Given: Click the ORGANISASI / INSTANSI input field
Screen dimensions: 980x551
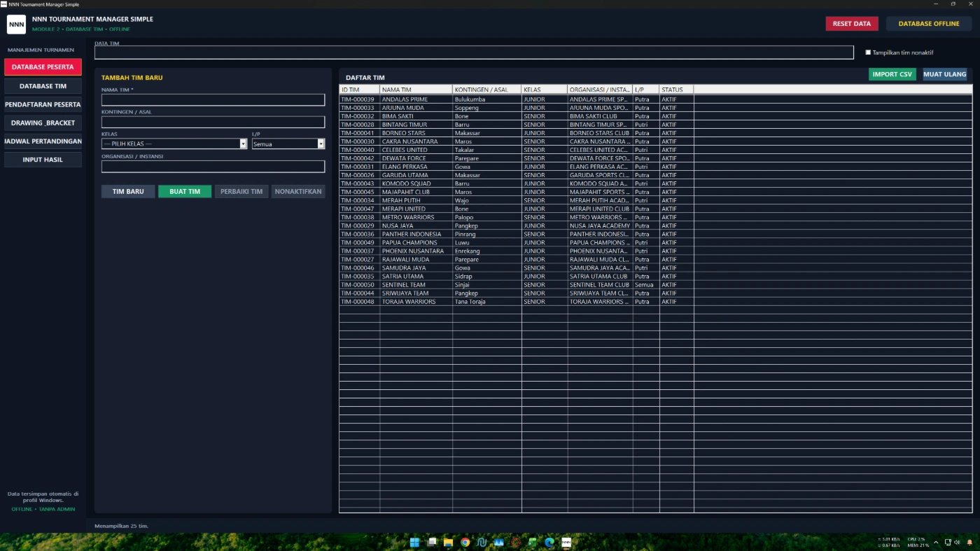Looking at the screenshot, I should (x=213, y=167).
